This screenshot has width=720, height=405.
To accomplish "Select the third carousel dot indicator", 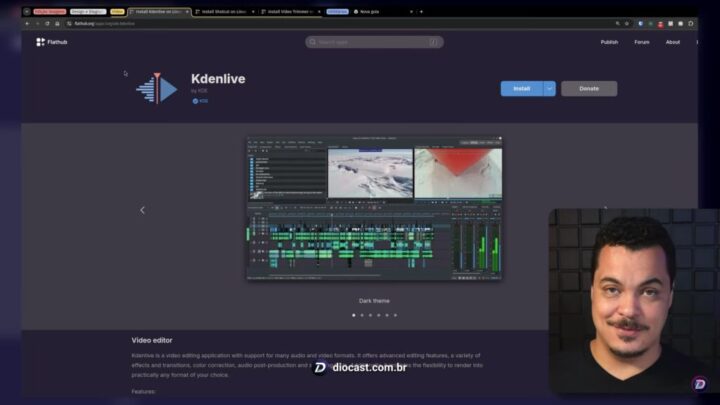I will (370, 315).
